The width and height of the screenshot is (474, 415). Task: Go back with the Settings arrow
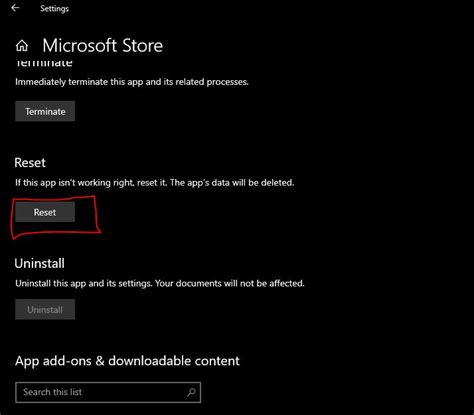pyautogui.click(x=15, y=8)
